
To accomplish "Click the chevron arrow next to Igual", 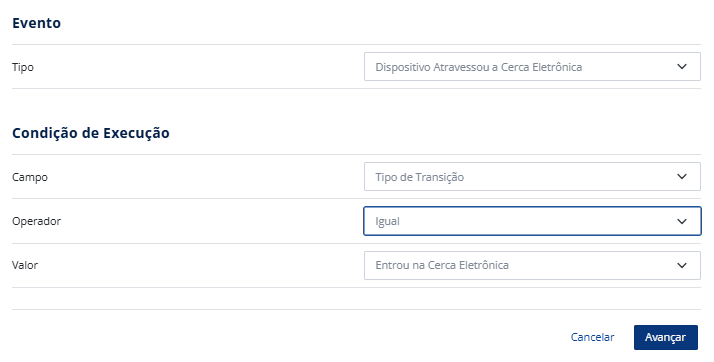I will 682,221.
